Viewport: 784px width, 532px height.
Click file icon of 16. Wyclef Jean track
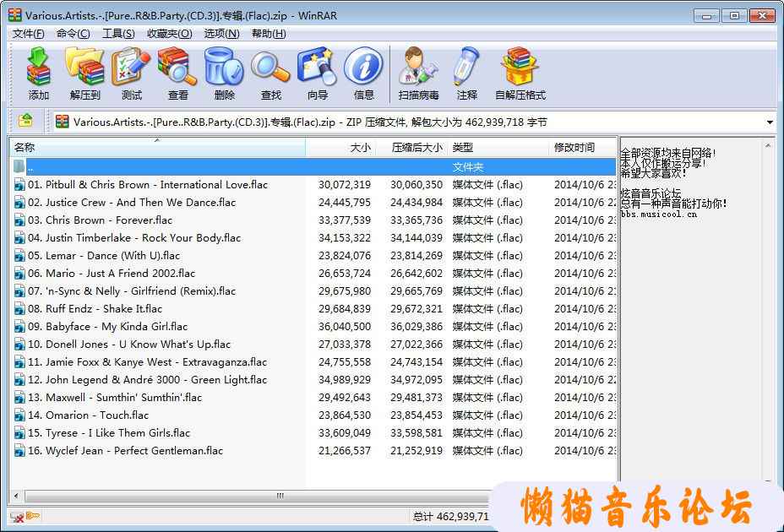[19, 450]
